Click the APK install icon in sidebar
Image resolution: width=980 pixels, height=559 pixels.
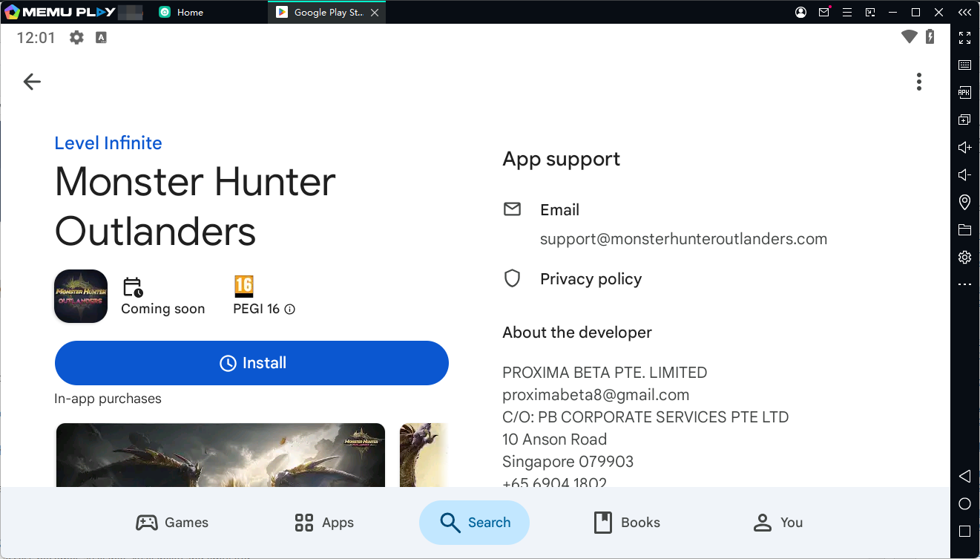(964, 93)
